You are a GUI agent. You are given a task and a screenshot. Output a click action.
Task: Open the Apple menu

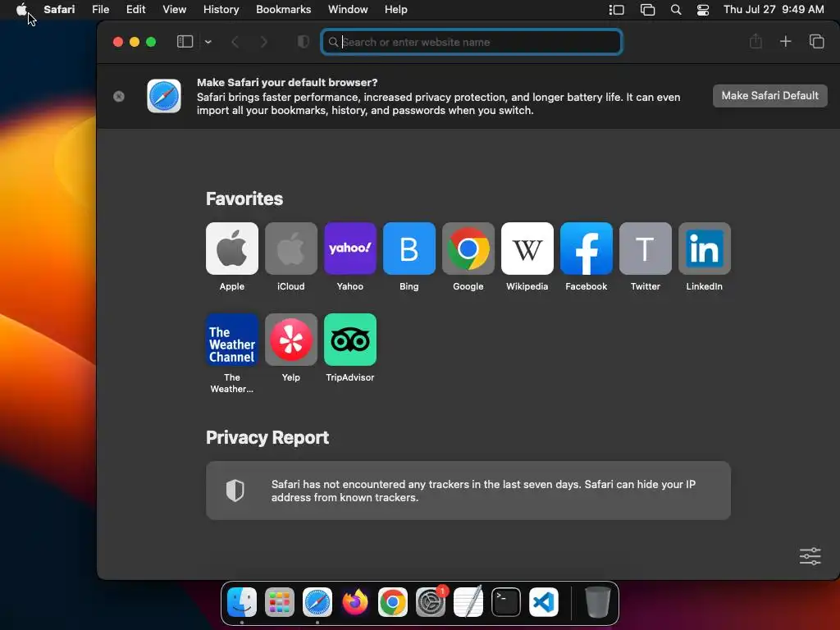pyautogui.click(x=21, y=10)
